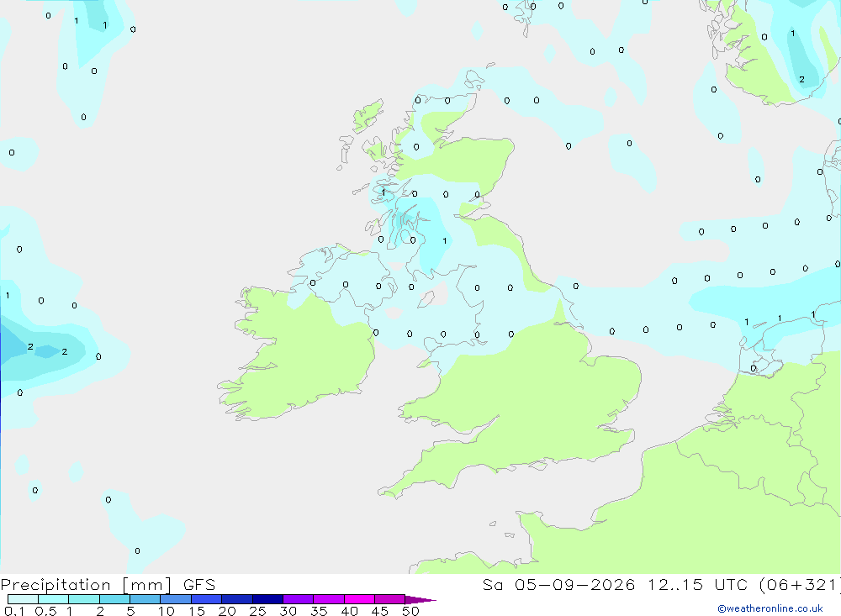841x616 pixels.
Task: Pick legend swatch between 15 and 20
Action: [206, 599]
